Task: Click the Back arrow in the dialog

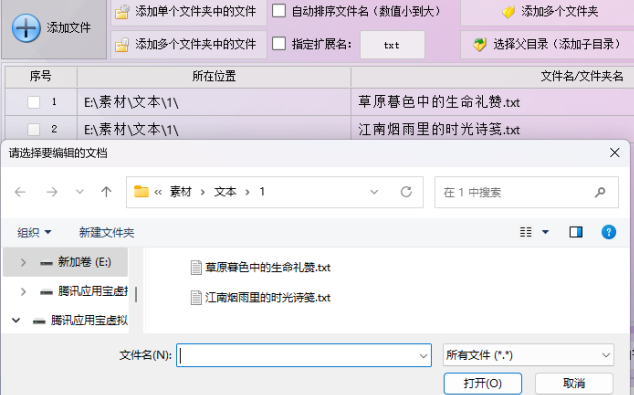Action: (20, 192)
